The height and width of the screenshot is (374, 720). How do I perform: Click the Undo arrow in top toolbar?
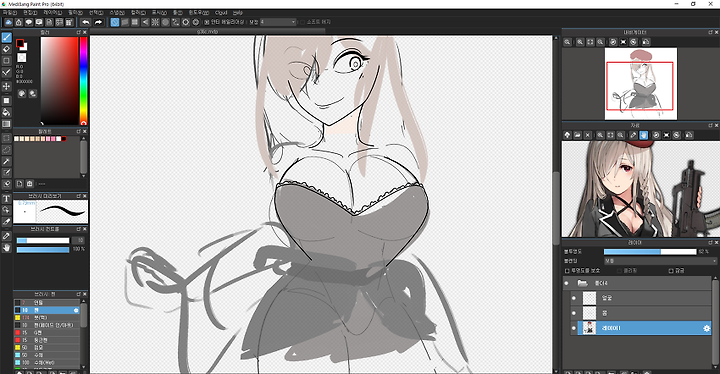pyautogui.click(x=86, y=22)
